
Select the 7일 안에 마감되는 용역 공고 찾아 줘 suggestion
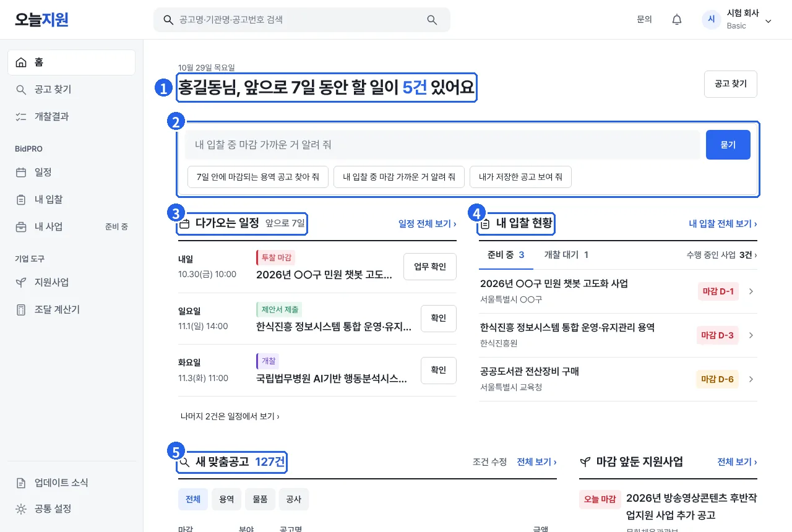point(258,177)
